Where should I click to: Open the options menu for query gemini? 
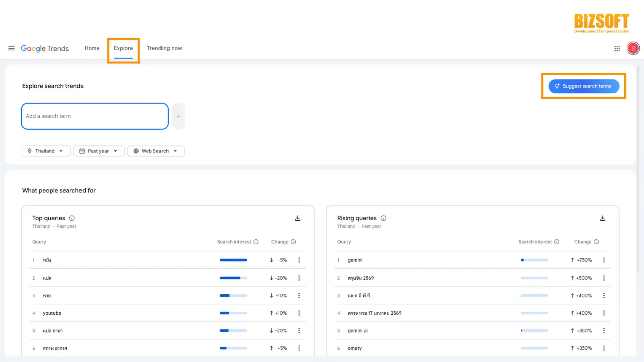click(x=604, y=260)
